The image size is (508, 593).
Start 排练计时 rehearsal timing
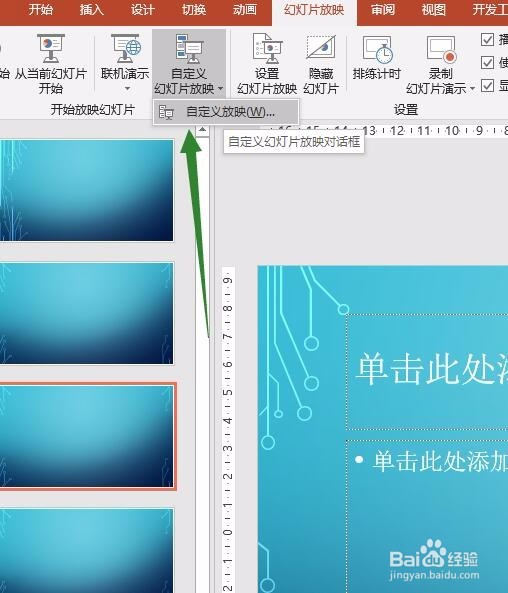(x=376, y=57)
